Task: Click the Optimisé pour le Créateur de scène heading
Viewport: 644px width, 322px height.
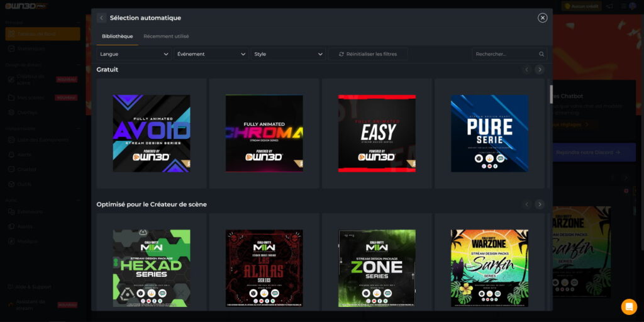Action: [152, 204]
